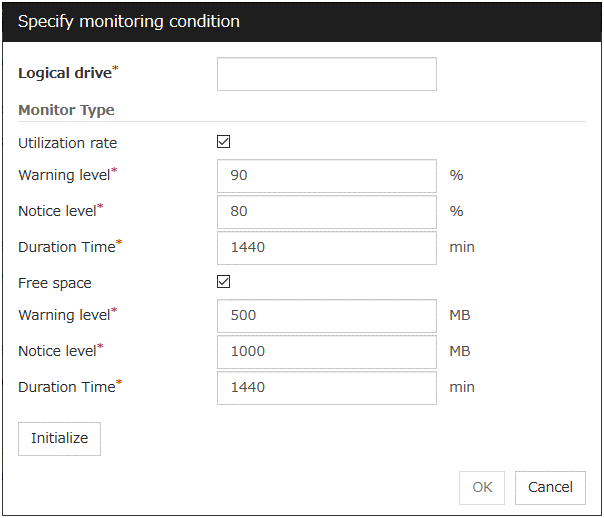Focus the Utilization Warning level field showing 90
The height and width of the screenshot is (518, 604).
tap(326, 176)
